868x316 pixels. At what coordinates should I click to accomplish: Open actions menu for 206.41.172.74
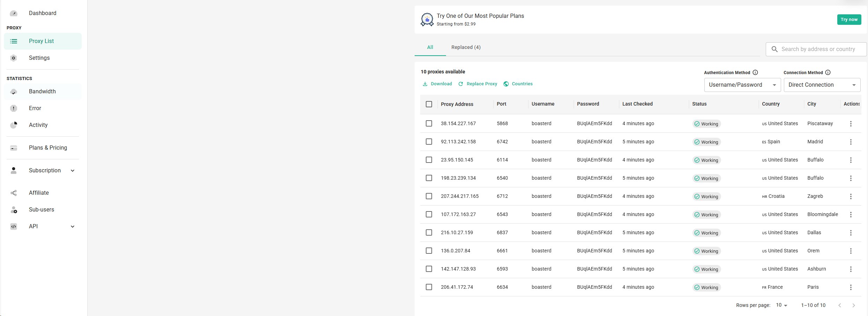(x=851, y=287)
